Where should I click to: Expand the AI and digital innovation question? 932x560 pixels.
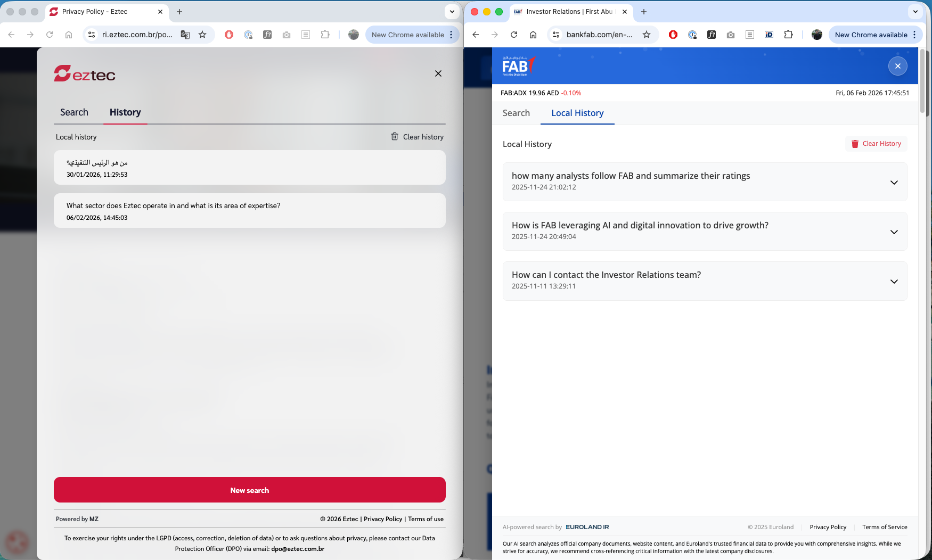894,232
